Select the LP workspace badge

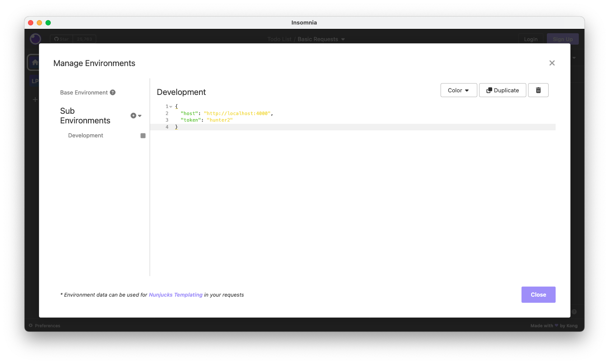pos(35,80)
